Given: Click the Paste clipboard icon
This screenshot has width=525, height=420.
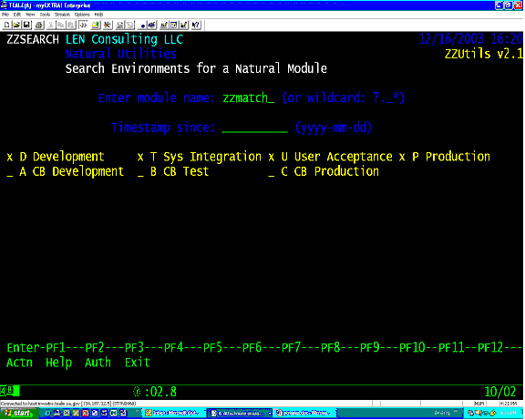Looking at the screenshot, I should click(71, 25).
